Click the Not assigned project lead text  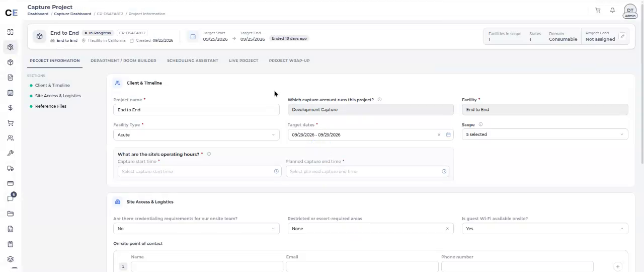(x=600, y=39)
